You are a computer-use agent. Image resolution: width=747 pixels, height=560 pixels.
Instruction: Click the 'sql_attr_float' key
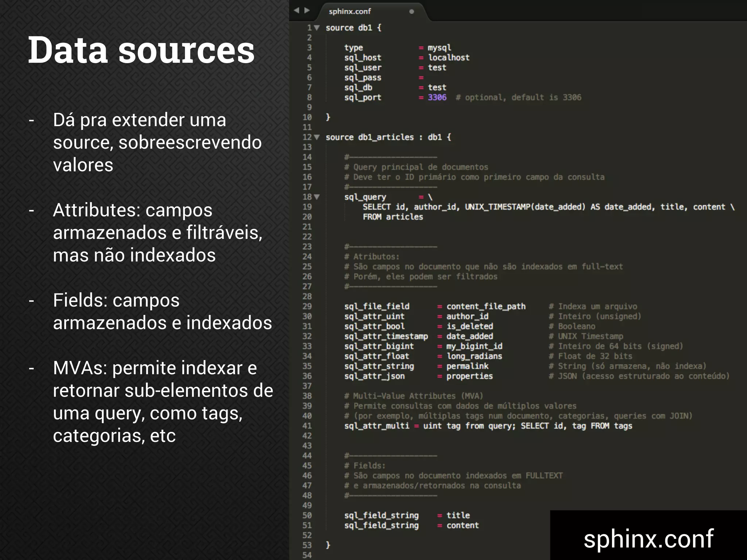pos(377,356)
